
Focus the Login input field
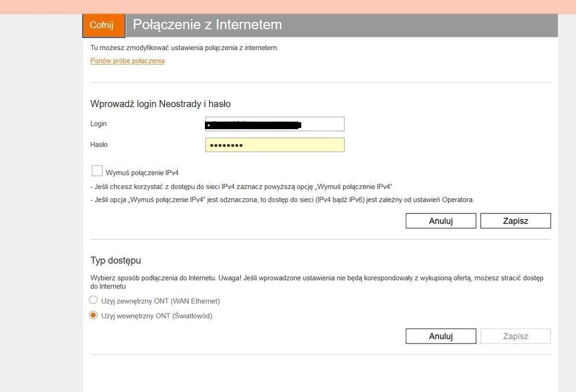coord(275,124)
